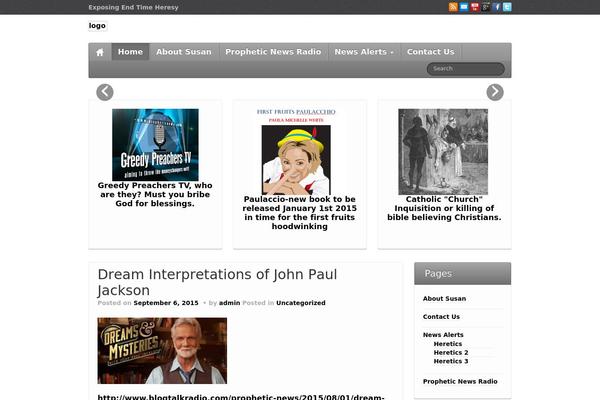Click the site logo
This screenshot has height=400, width=600.
(x=97, y=26)
